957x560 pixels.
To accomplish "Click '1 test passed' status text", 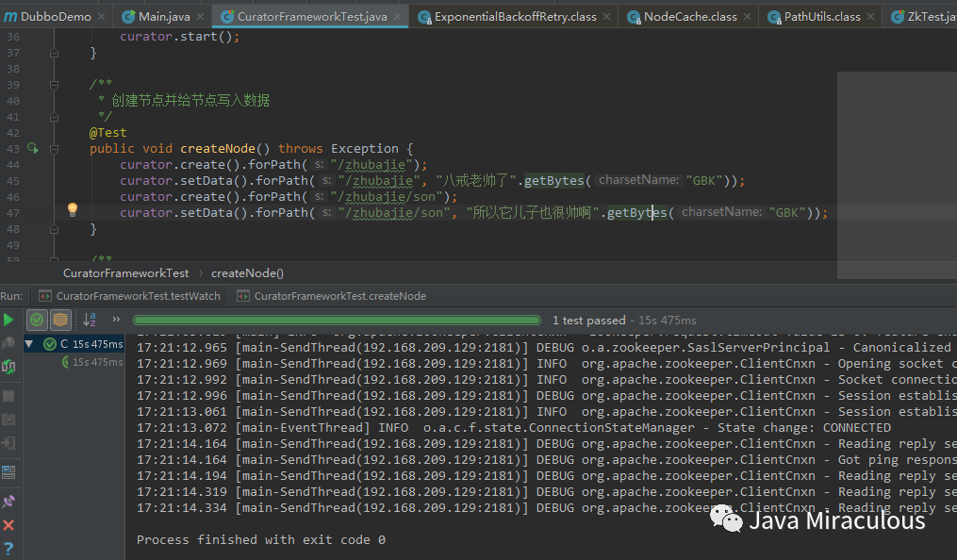I will [588, 321].
